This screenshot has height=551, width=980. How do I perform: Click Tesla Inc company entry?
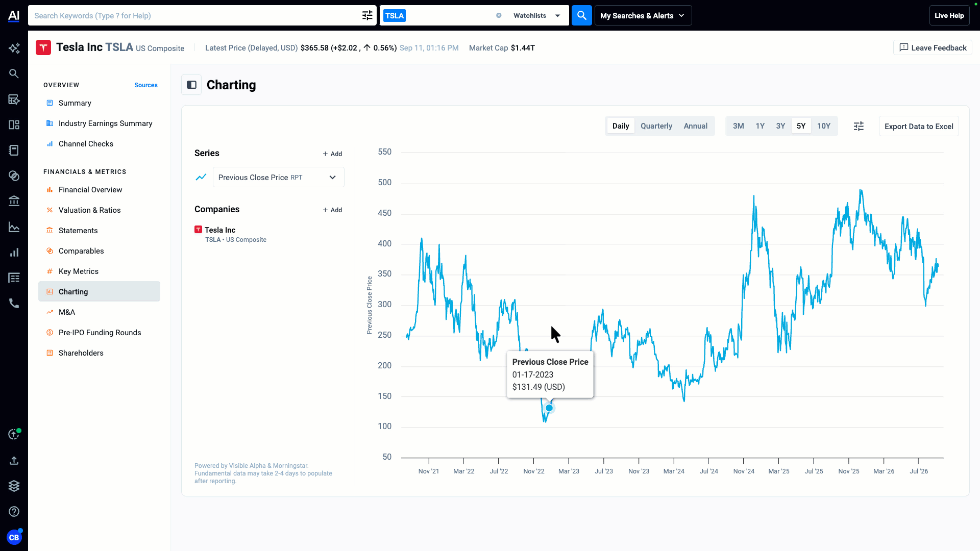coord(231,234)
